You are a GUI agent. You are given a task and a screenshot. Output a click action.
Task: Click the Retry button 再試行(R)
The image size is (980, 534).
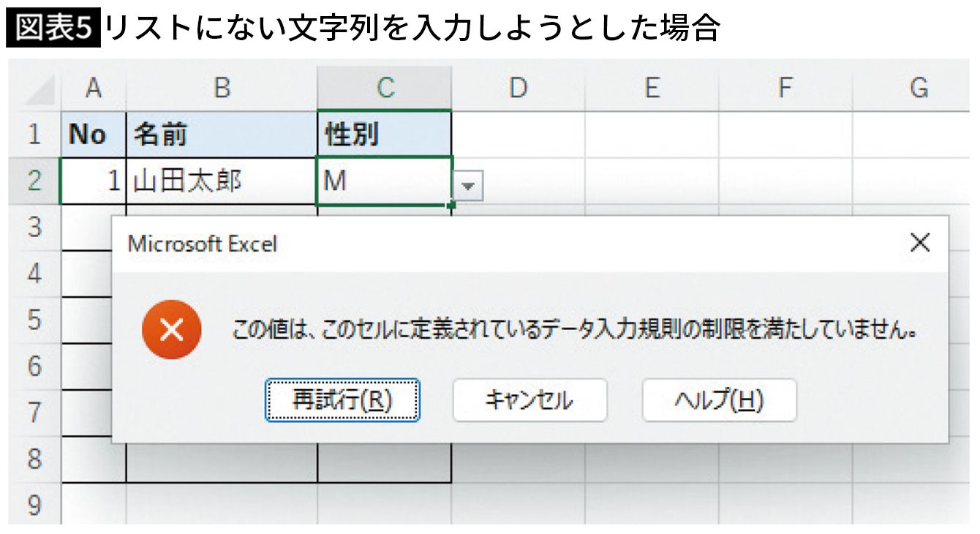pos(342,400)
